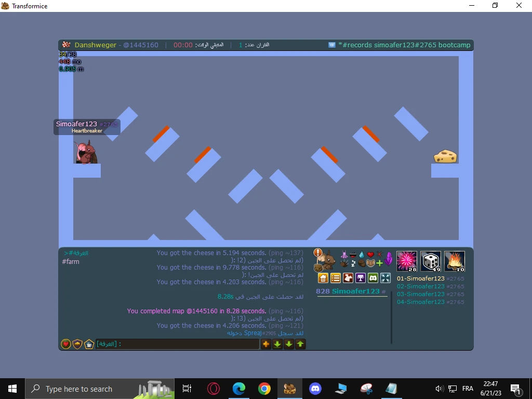Open the volume control in system tray
532x399 pixels.
pyautogui.click(x=440, y=389)
